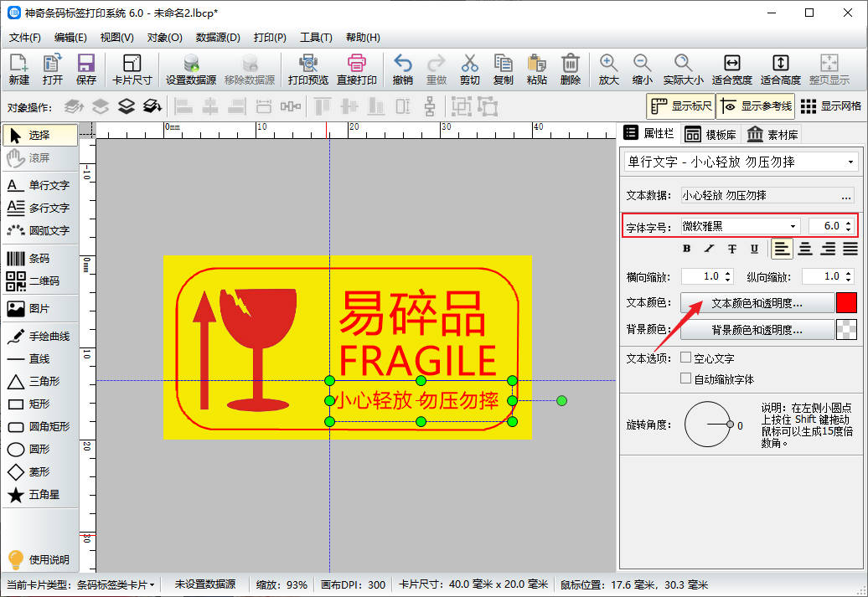
Task: Click 适合宽度 fit width icon
Action: (731, 69)
